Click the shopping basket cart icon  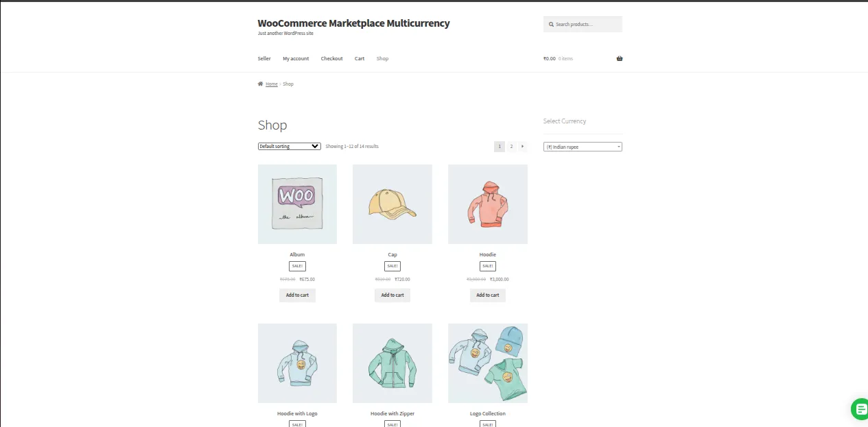[x=620, y=58]
